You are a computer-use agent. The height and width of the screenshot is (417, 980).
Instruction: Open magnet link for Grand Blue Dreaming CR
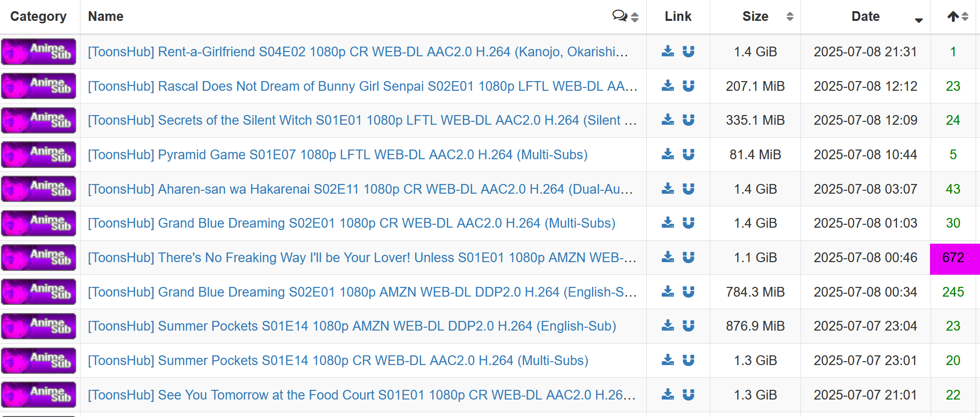point(688,223)
